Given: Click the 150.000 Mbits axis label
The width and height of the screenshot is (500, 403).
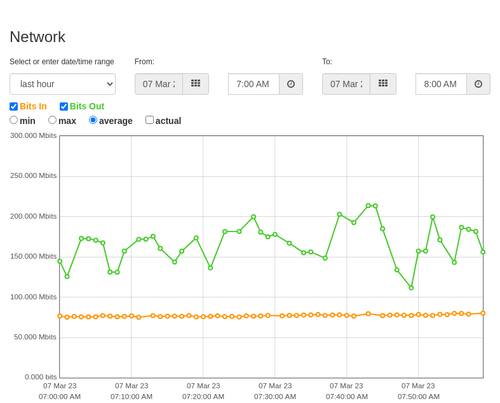Looking at the screenshot, I should (x=33, y=256).
